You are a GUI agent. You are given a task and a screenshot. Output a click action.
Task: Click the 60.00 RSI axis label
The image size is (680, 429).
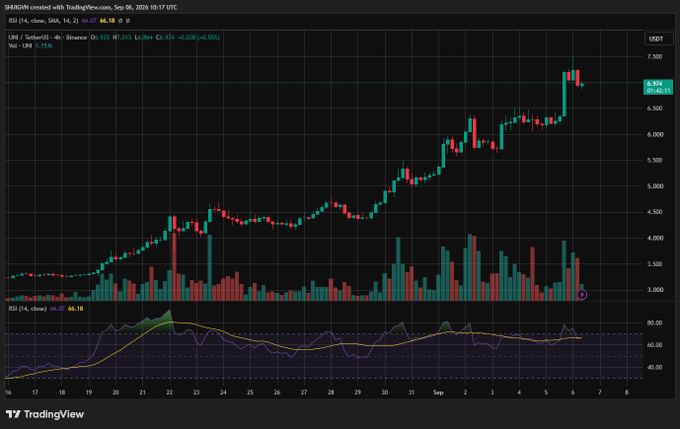(654, 345)
